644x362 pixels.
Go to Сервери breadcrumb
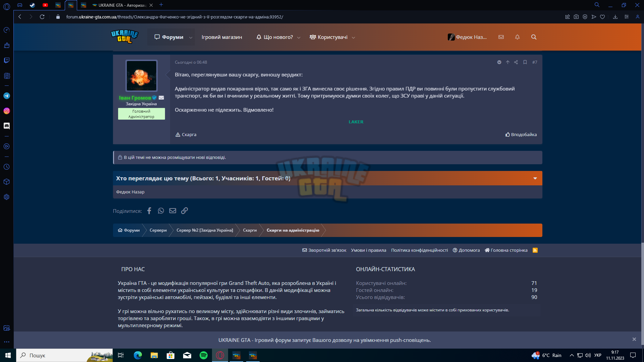158,230
